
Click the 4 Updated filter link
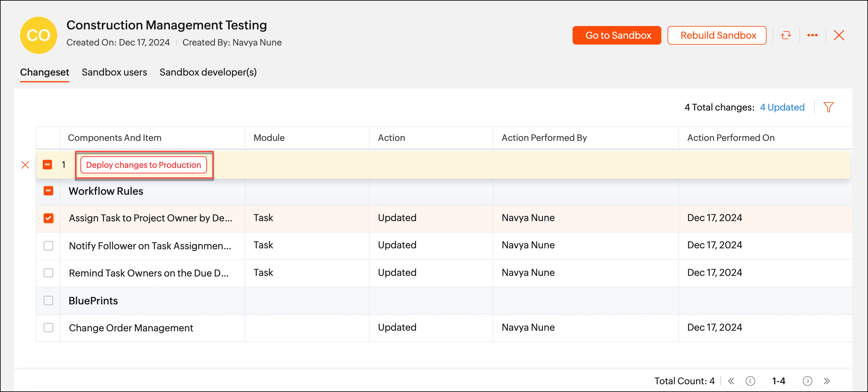(782, 107)
